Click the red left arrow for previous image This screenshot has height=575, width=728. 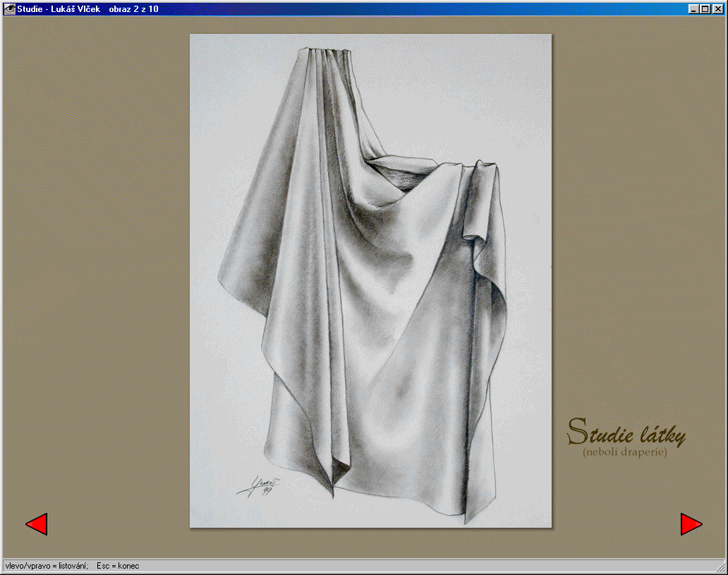click(x=37, y=524)
